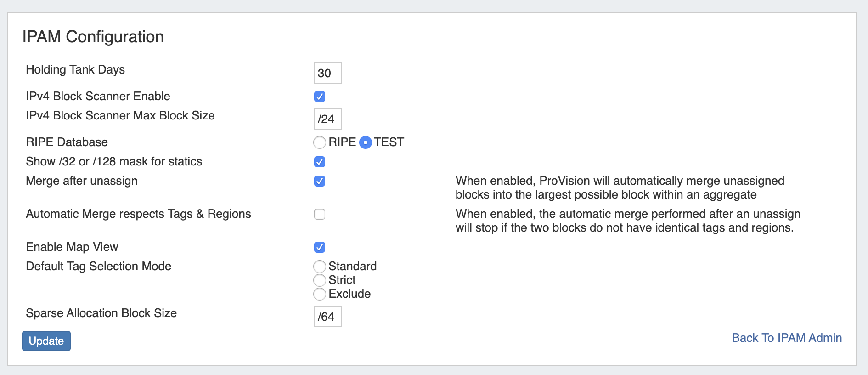
Task: Click the identical tags and regions description text
Action: point(627,221)
